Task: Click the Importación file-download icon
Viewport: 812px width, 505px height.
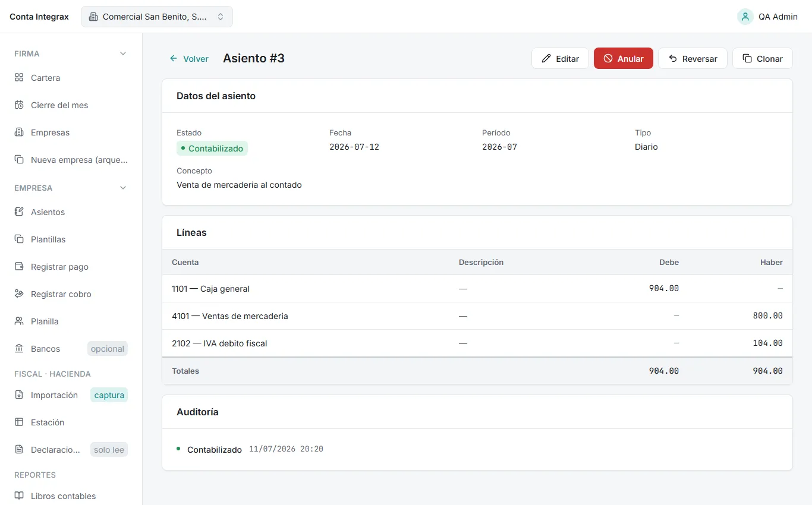Action: point(19,395)
